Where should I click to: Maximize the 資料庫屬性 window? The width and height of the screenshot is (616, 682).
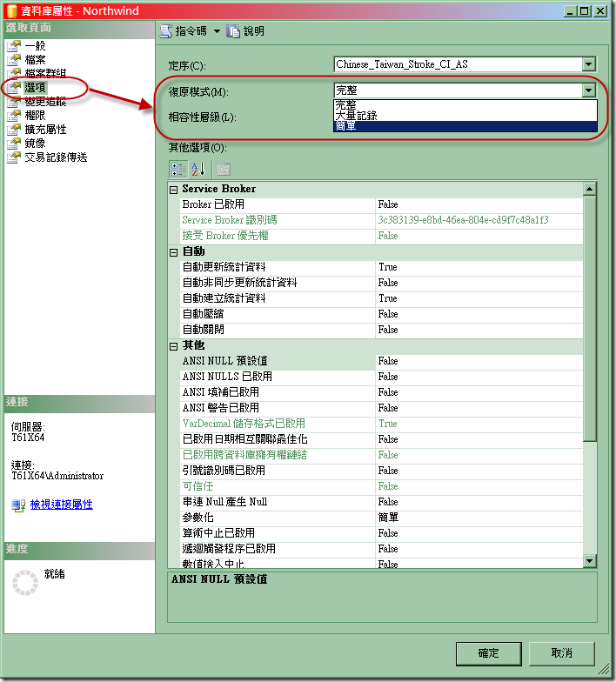point(585,10)
